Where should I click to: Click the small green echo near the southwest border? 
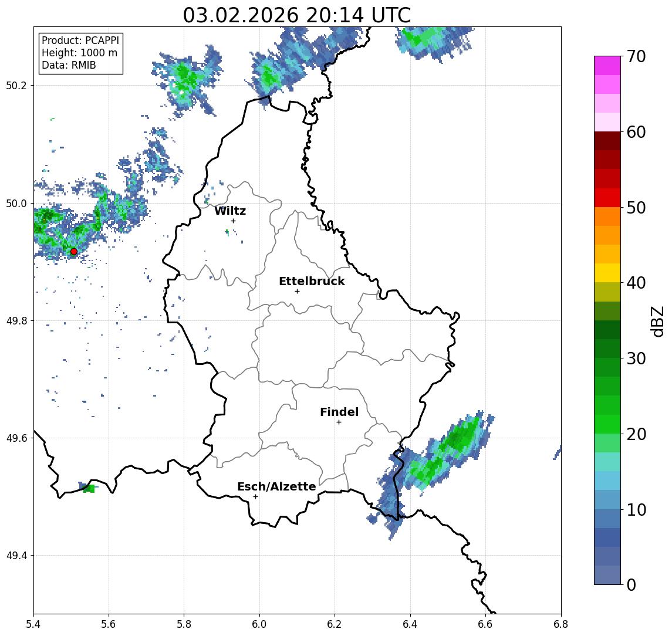click(x=89, y=488)
